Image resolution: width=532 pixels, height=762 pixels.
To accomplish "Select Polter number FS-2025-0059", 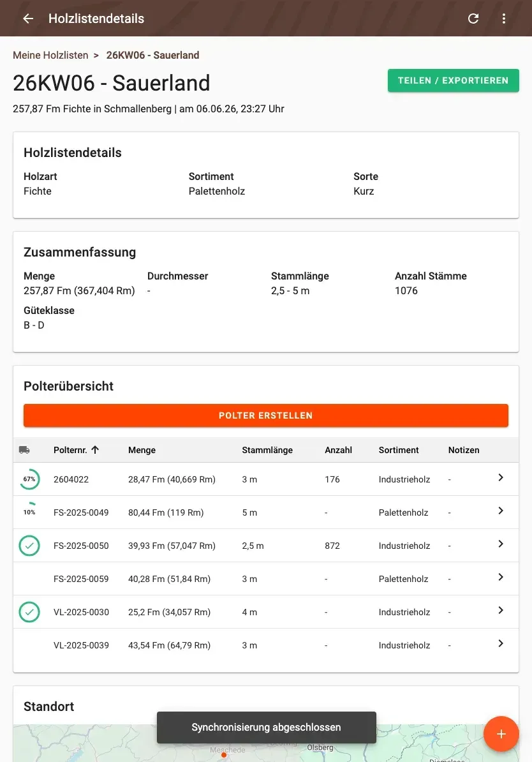I will 81,579.
